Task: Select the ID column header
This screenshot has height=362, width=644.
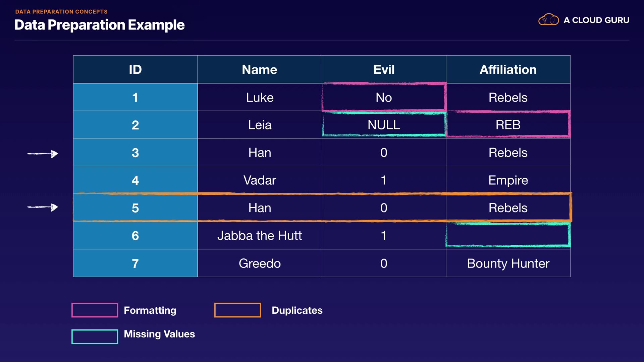Action: [135, 69]
